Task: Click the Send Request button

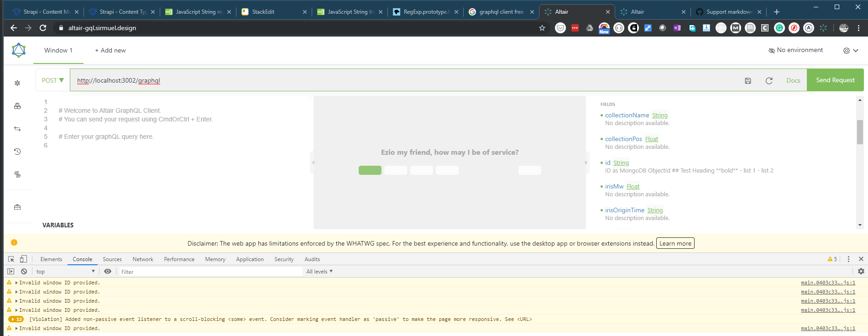Action: coord(835,80)
